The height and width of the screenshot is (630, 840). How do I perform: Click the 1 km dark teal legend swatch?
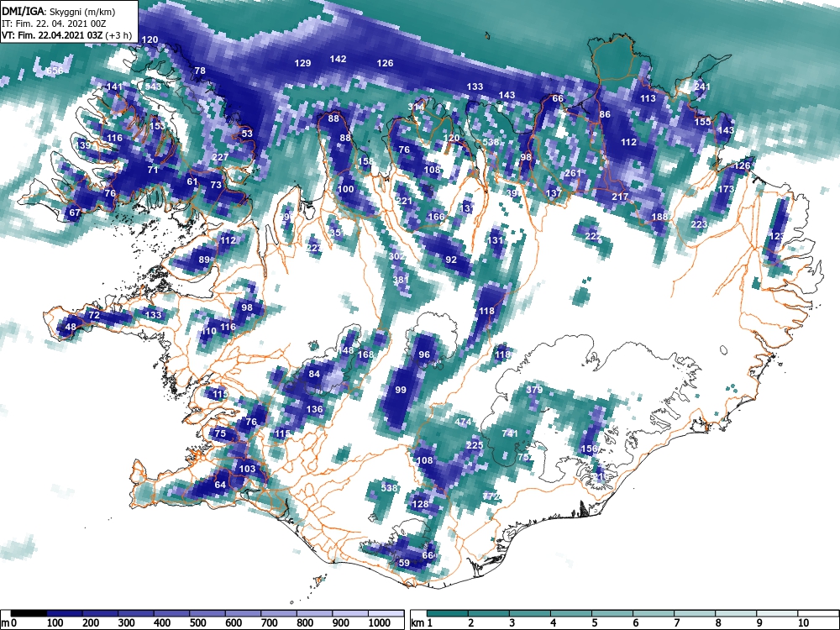tap(448, 613)
